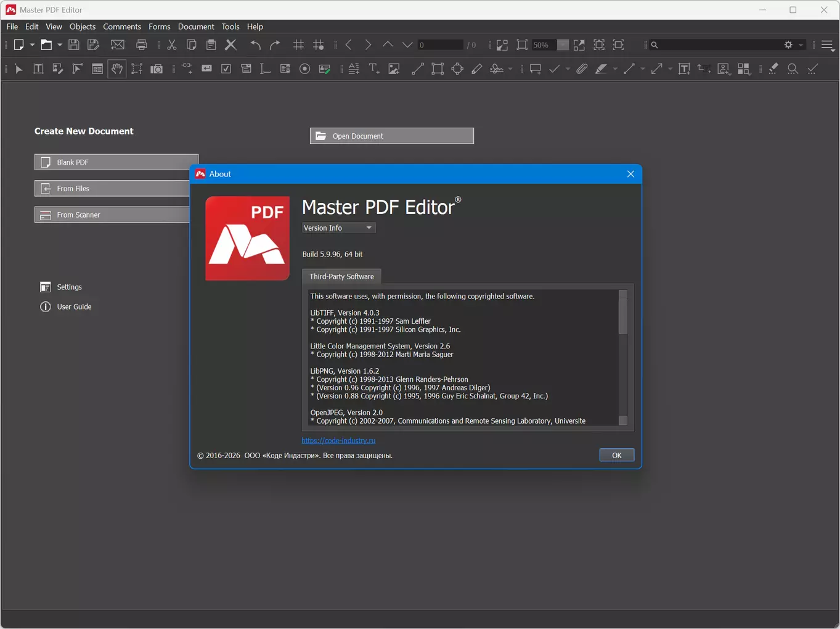This screenshot has width=840, height=629.
Task: Click the Print icon
Action: (142, 45)
